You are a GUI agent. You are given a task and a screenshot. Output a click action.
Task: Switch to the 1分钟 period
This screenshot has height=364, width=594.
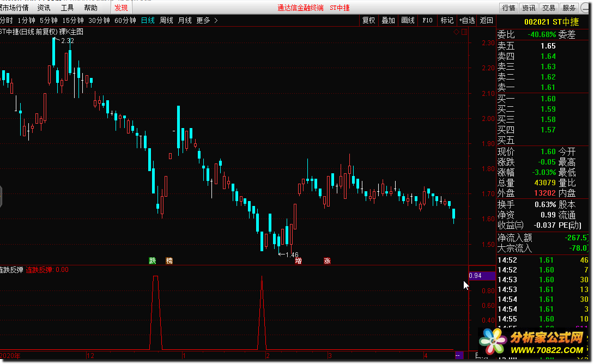click(x=27, y=21)
